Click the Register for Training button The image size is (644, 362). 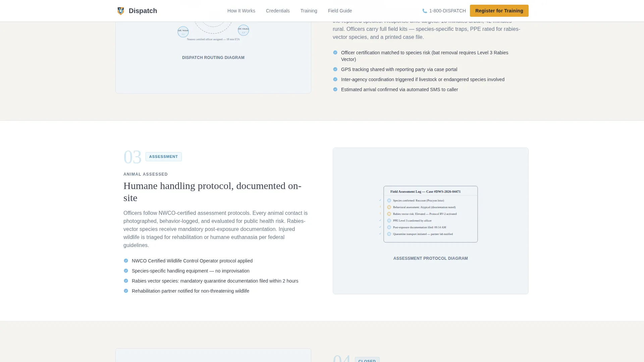(499, 11)
